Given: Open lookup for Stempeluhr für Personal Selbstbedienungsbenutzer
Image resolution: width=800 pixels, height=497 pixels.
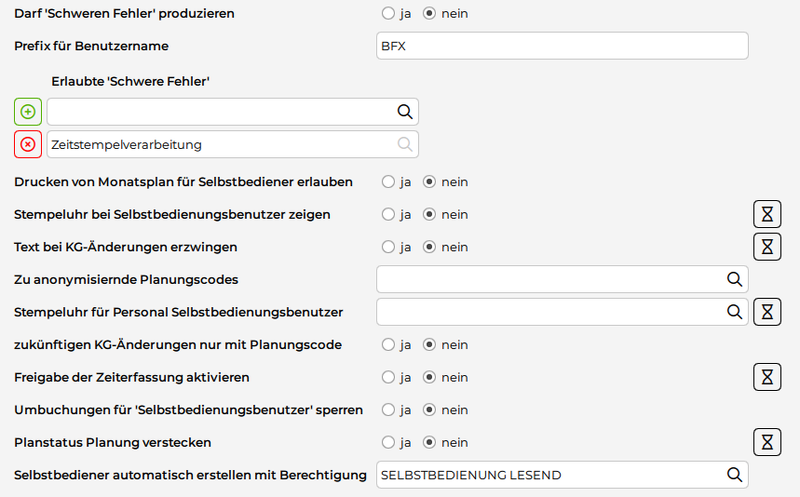Looking at the screenshot, I should pyautogui.click(x=734, y=312).
